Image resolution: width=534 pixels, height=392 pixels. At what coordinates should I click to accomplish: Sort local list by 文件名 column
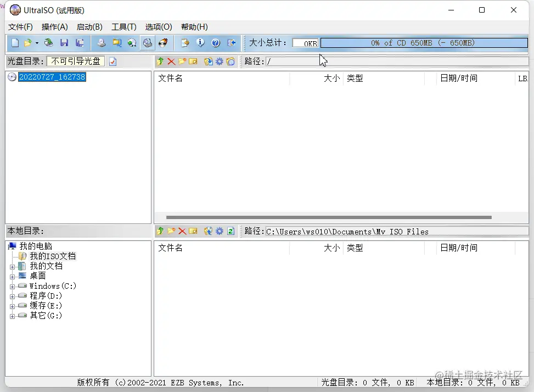pos(222,248)
